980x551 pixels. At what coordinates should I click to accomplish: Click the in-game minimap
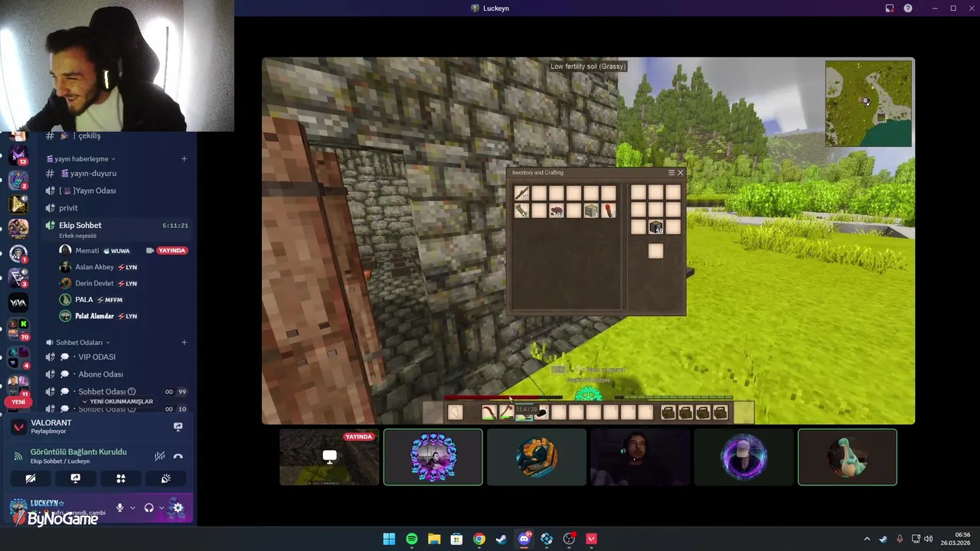tap(868, 103)
